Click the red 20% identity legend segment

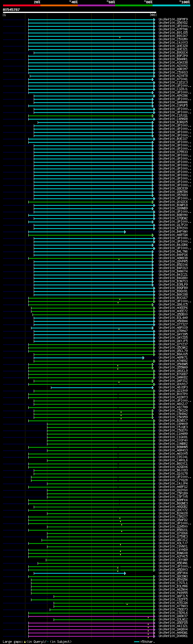pos(21,5)
